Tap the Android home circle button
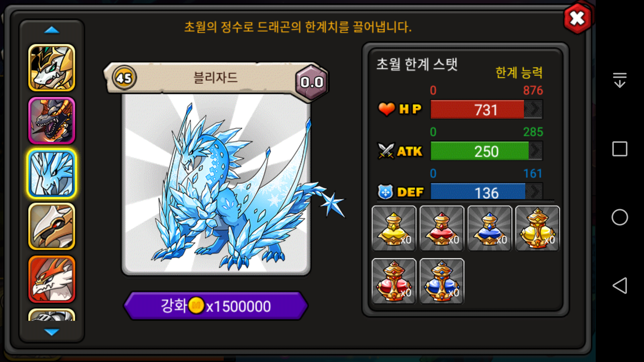This screenshot has height=362, width=644. [620, 217]
